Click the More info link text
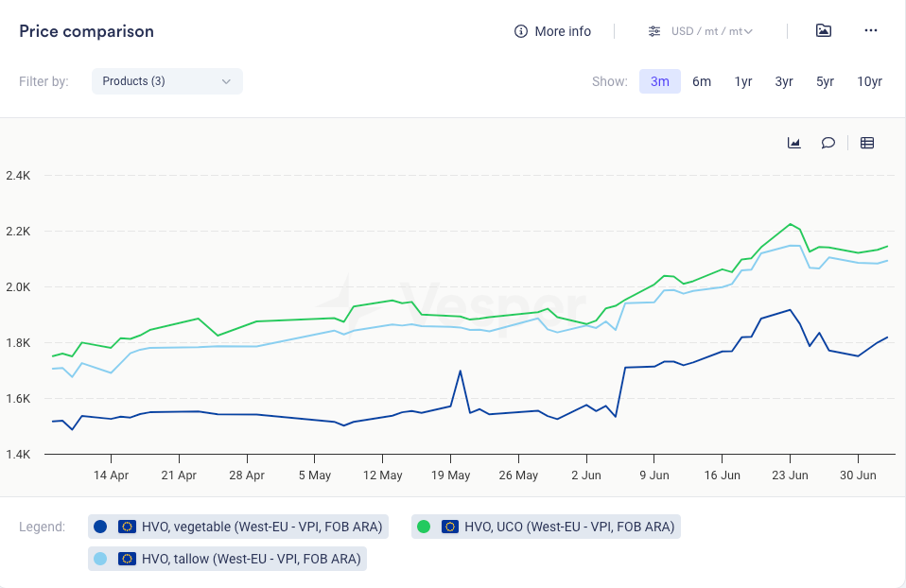Viewport: 906px width, 588px height. pos(563,31)
